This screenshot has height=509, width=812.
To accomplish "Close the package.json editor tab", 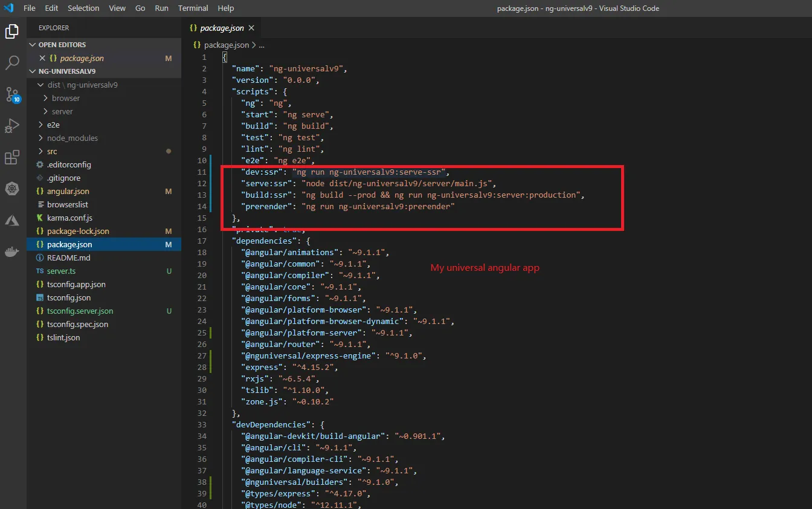I will point(251,28).
